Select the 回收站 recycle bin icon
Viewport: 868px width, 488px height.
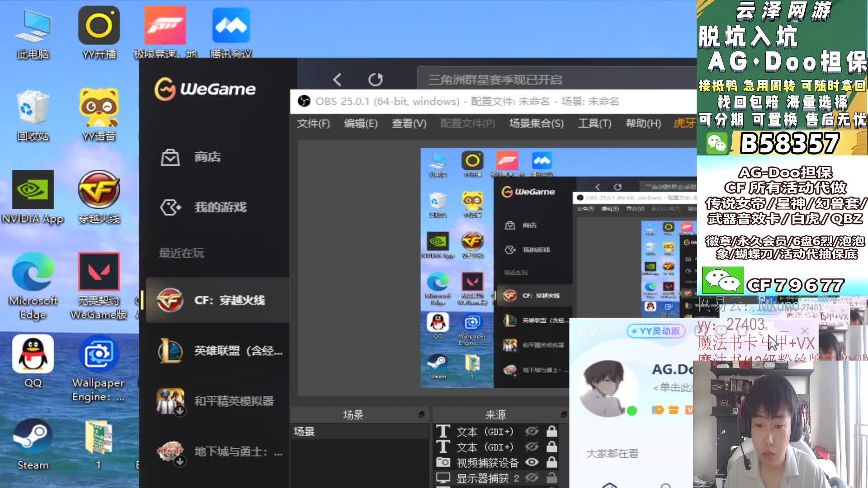click(33, 115)
